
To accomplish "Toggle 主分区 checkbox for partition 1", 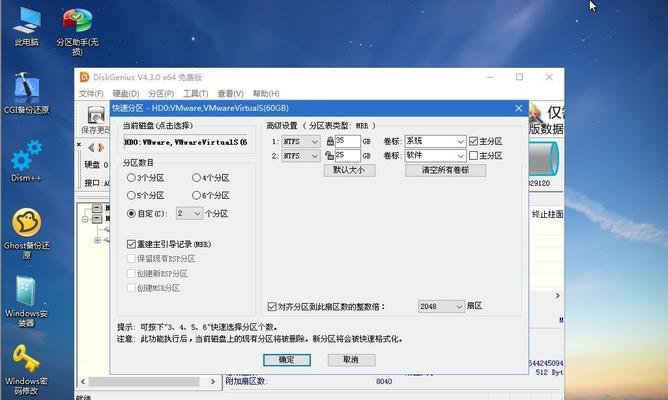I will coord(473,141).
